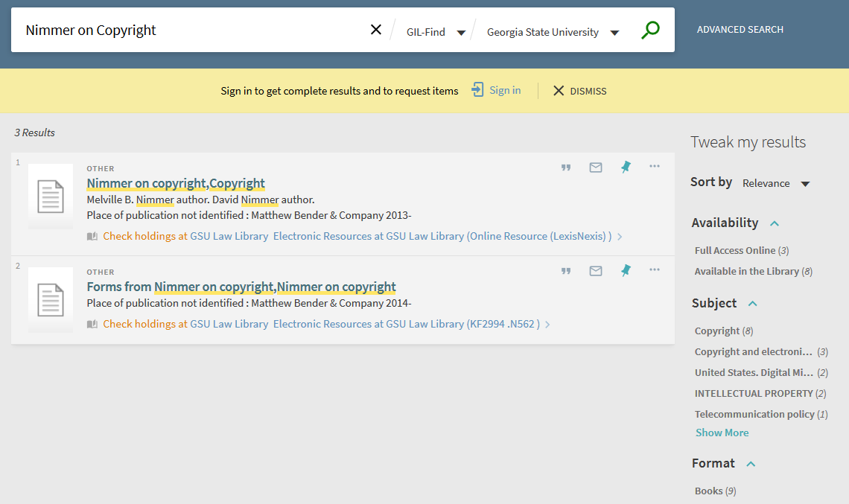Open the Georgia State University dropdown

[x=553, y=32]
